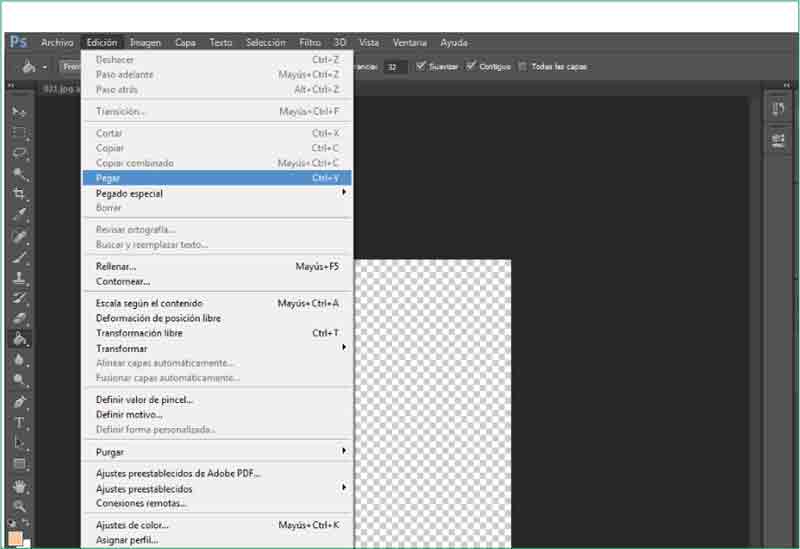Activate the Crop tool
The height and width of the screenshot is (549, 800).
pos(19,194)
